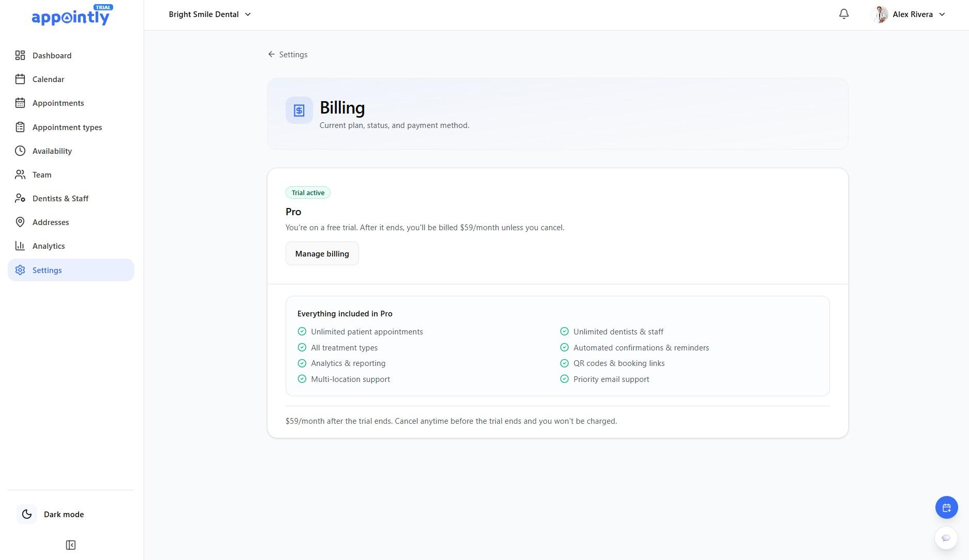Select the Calendar icon in the sidebar
Viewport: 969px width, 560px height.
click(20, 79)
